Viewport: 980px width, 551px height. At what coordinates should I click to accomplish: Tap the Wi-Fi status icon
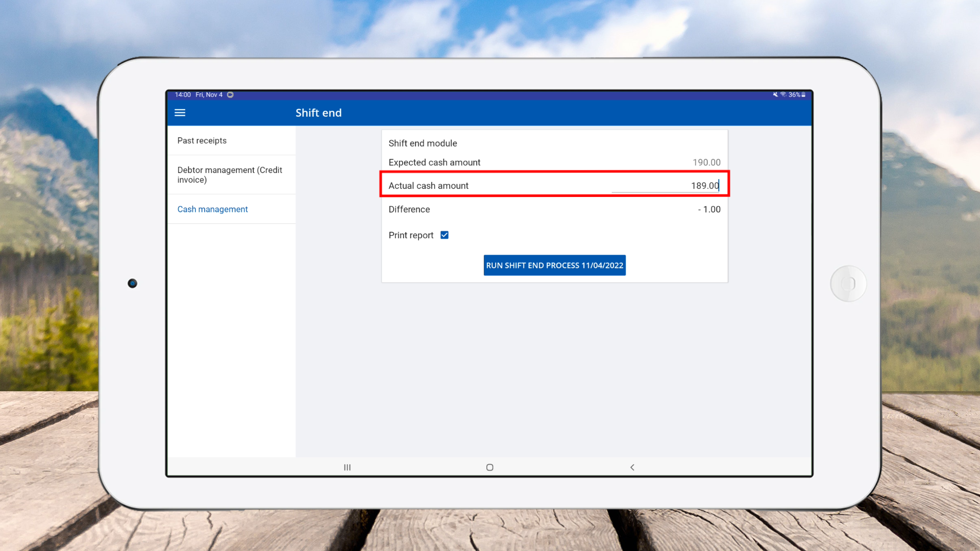point(783,95)
